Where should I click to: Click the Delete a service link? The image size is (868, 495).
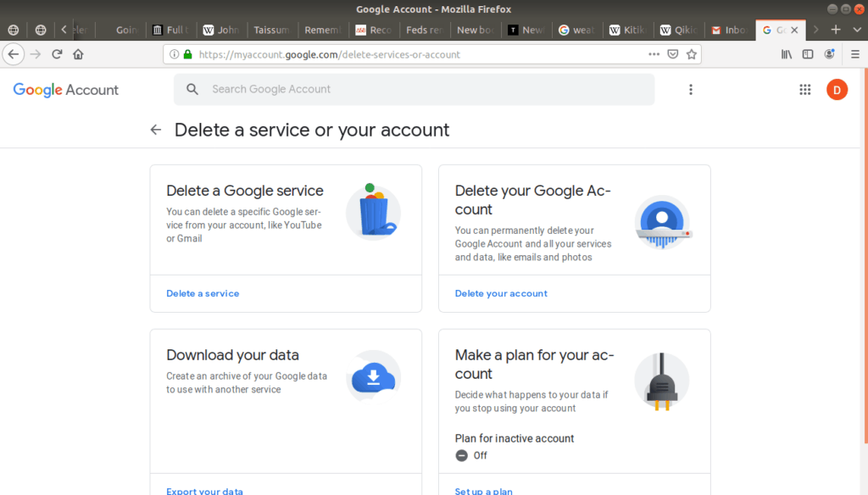(203, 293)
